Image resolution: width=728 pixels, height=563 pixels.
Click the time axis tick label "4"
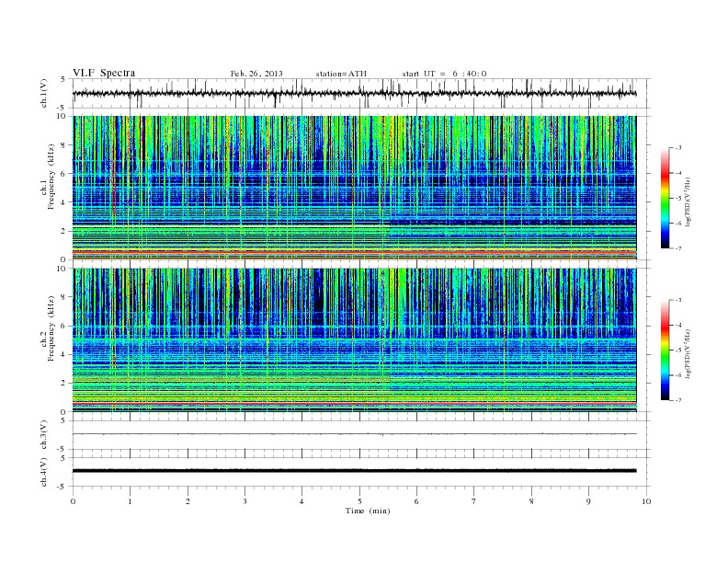(x=301, y=501)
